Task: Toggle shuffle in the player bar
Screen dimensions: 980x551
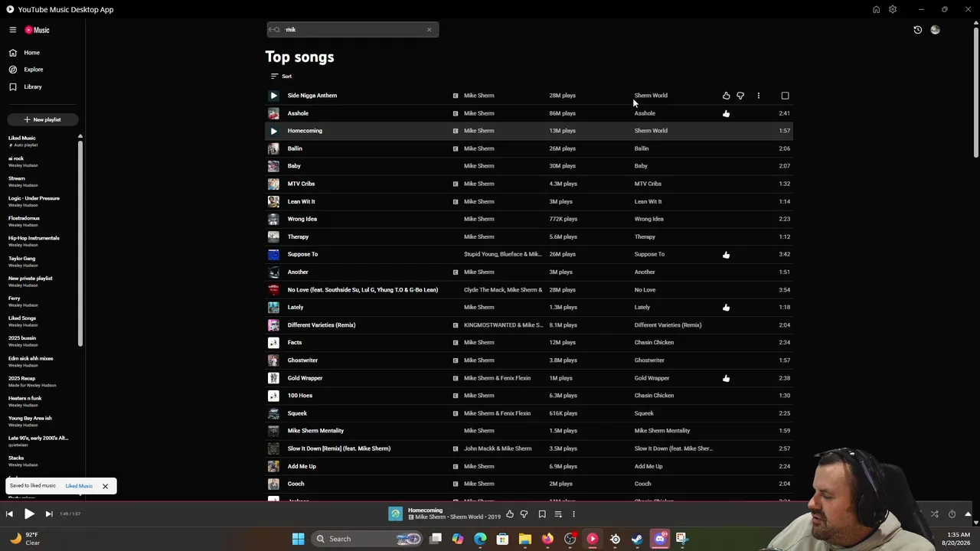Action: pyautogui.click(x=934, y=514)
